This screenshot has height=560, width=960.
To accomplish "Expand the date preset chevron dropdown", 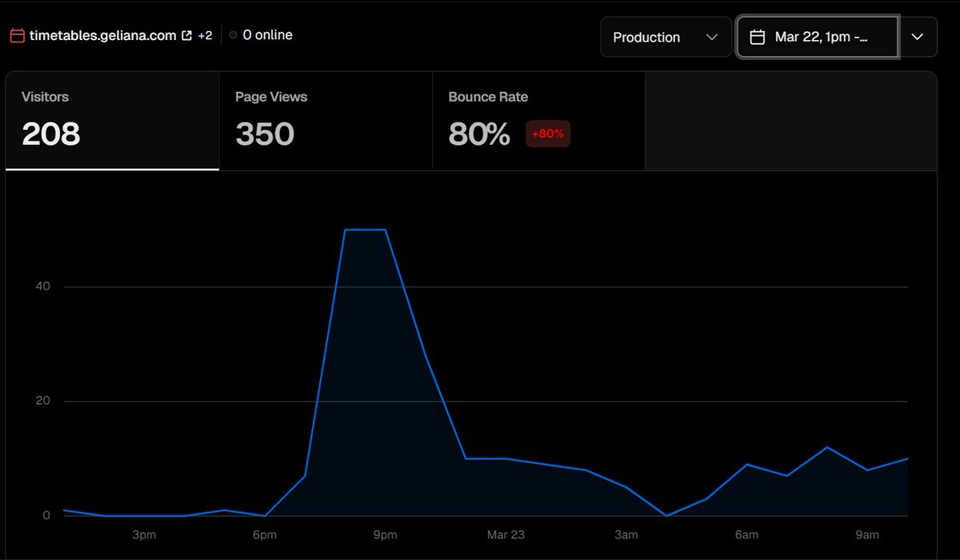I will pos(918,37).
